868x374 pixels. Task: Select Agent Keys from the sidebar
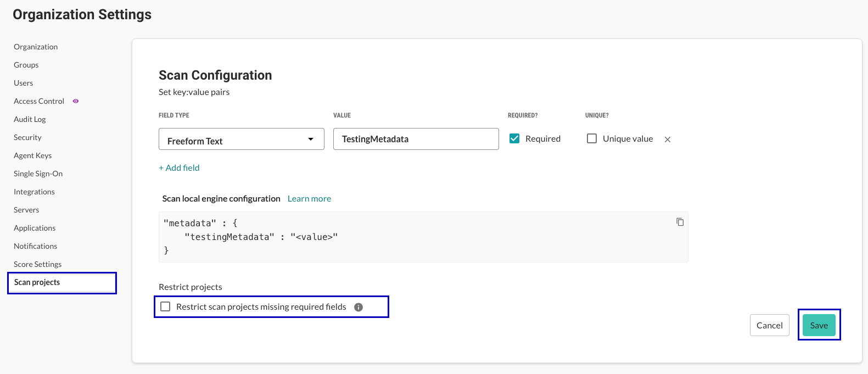[33, 155]
